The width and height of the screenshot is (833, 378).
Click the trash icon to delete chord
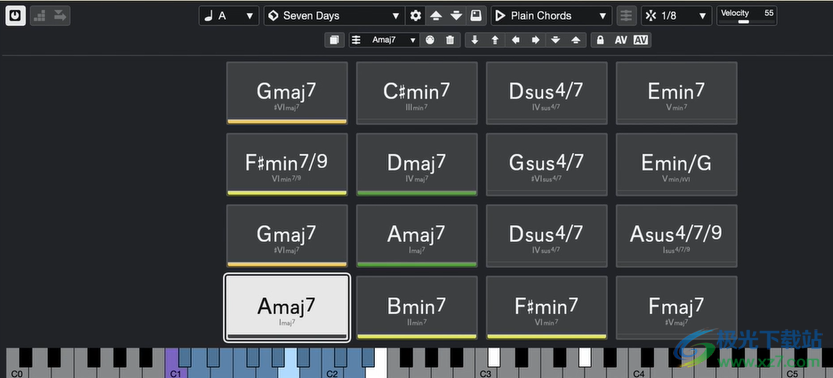[x=450, y=40]
